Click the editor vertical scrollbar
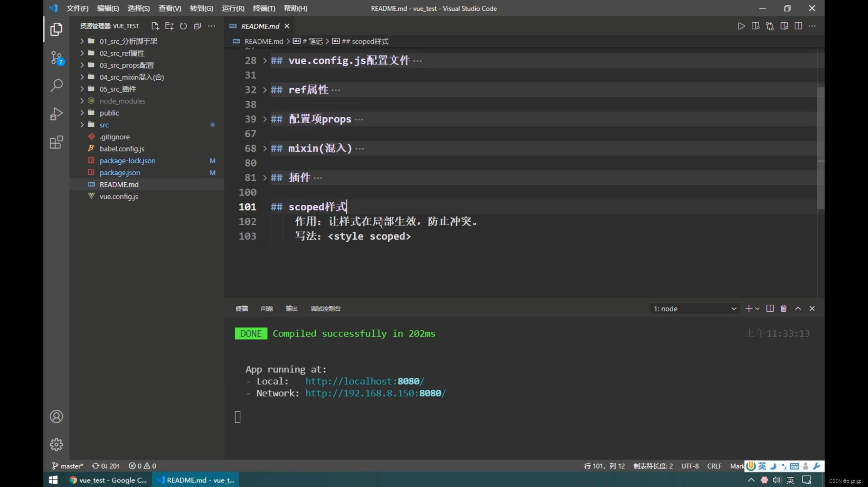The width and height of the screenshot is (868, 487). tap(821, 148)
